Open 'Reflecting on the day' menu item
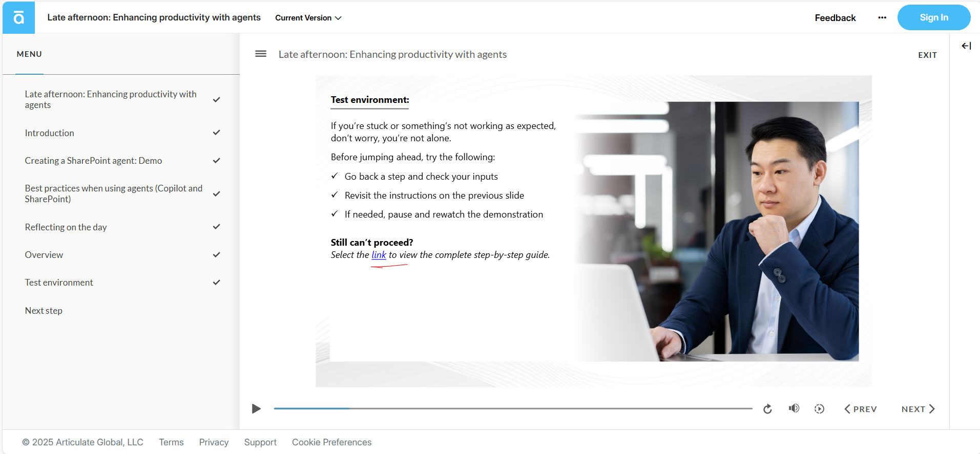 [x=66, y=227]
